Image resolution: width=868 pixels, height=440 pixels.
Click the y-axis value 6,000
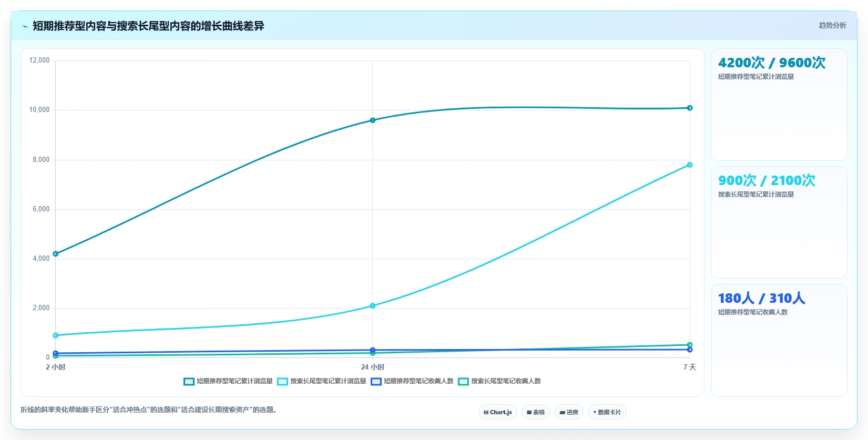[x=41, y=209]
